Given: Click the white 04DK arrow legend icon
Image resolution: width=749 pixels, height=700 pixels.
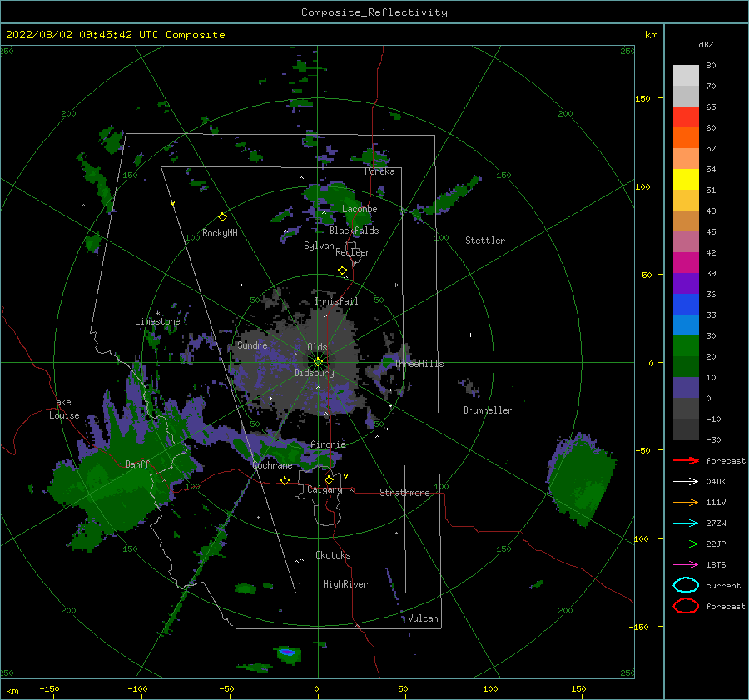Looking at the screenshot, I should (686, 481).
